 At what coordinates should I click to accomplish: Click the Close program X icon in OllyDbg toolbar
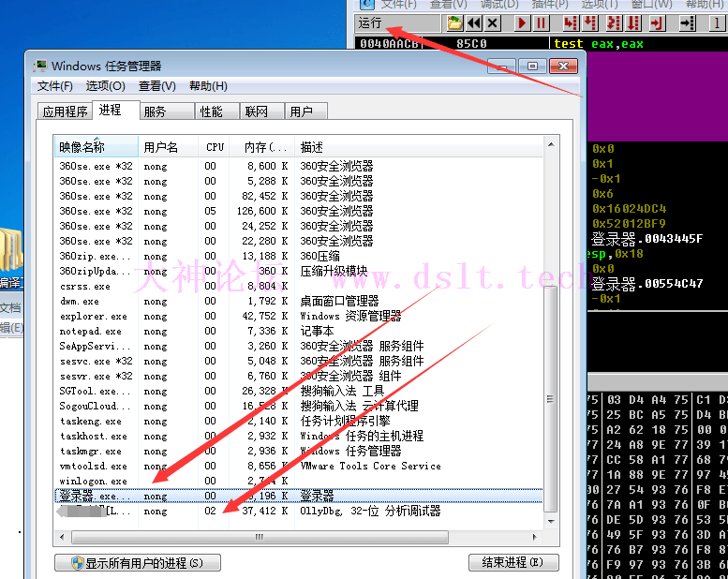(x=493, y=22)
